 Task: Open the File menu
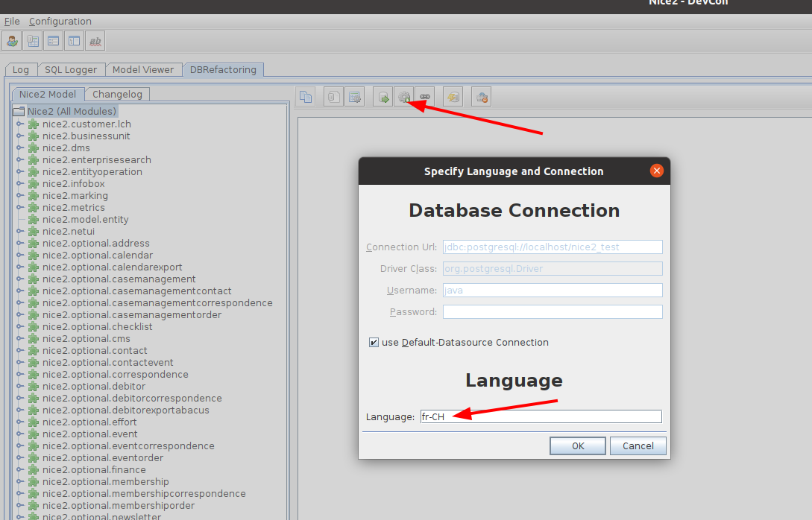click(12, 21)
